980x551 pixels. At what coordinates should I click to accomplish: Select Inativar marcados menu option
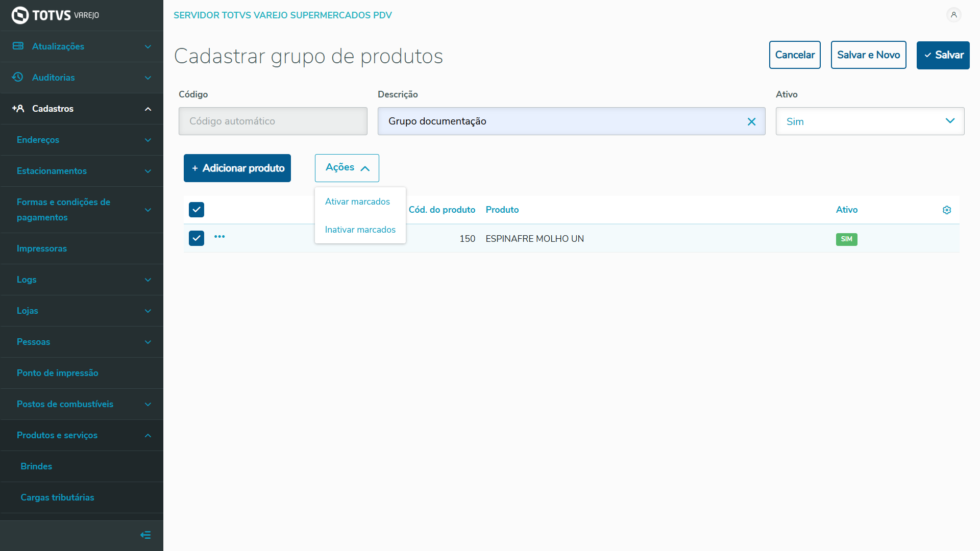pyautogui.click(x=360, y=230)
